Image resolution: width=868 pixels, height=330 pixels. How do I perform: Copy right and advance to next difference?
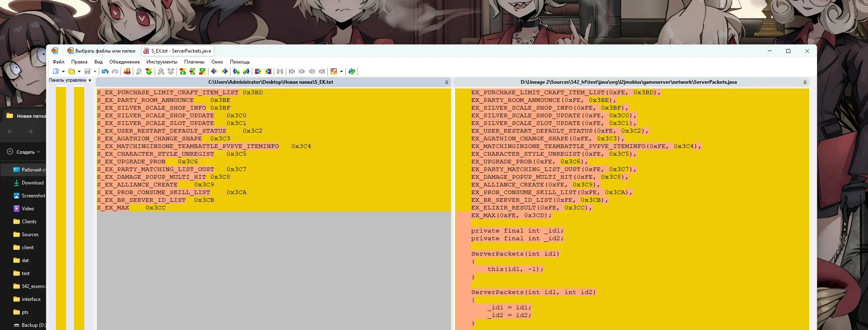tap(236, 72)
